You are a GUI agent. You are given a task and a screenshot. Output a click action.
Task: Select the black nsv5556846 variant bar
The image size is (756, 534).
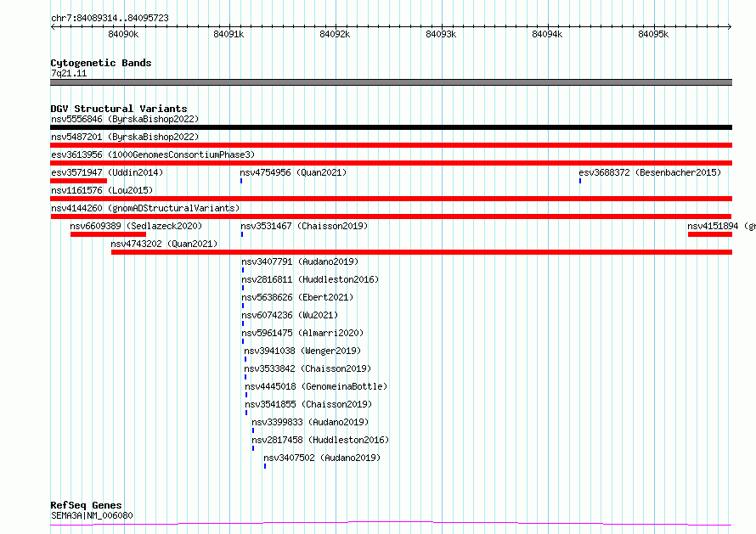[391, 127]
